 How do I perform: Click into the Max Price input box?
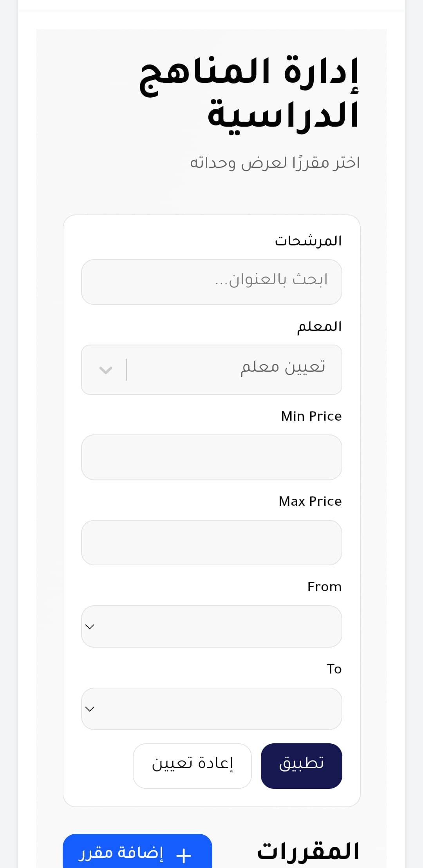click(x=211, y=543)
